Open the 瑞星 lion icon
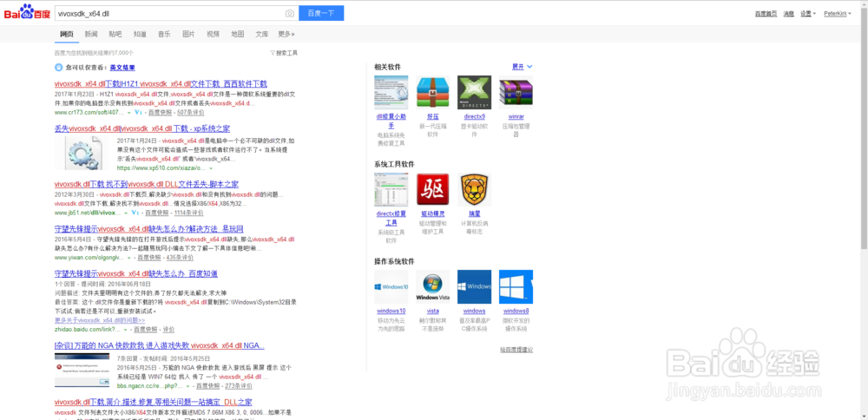Viewport: 868px width, 420px height. (474, 189)
